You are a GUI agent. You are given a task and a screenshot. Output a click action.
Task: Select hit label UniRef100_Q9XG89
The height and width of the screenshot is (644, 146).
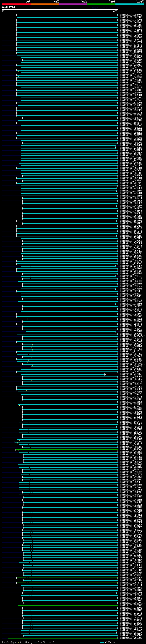click(x=131, y=37)
